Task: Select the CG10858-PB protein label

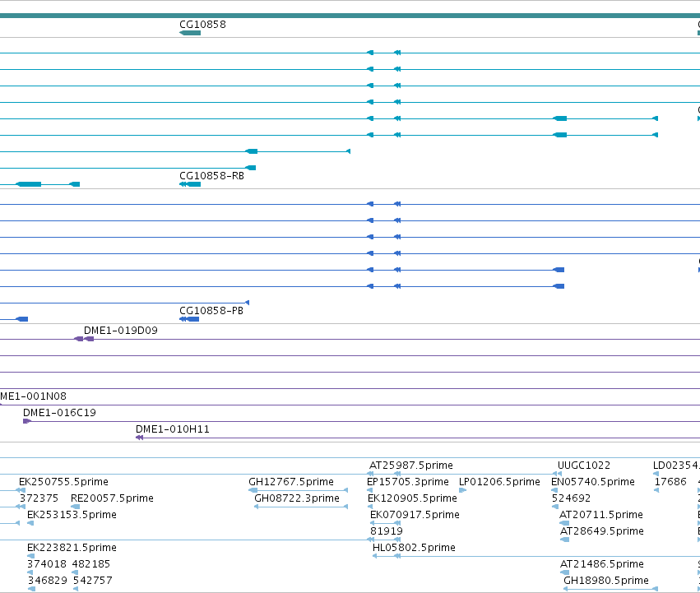Action: (x=211, y=311)
